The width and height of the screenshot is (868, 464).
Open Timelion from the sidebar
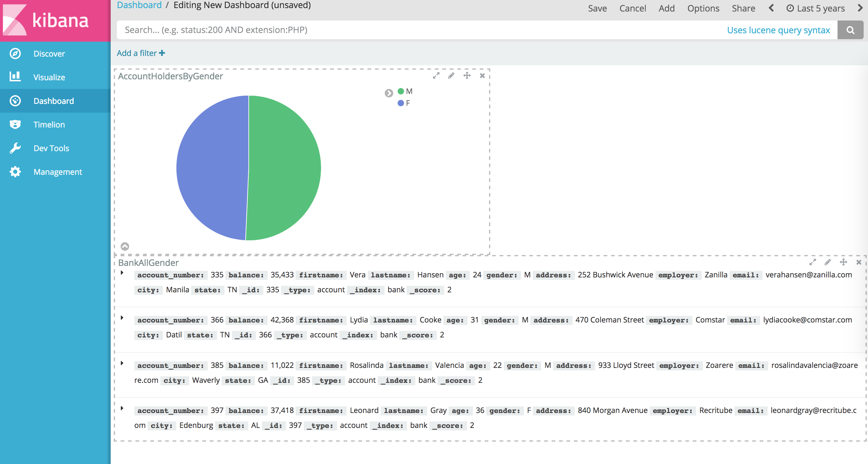[49, 125]
